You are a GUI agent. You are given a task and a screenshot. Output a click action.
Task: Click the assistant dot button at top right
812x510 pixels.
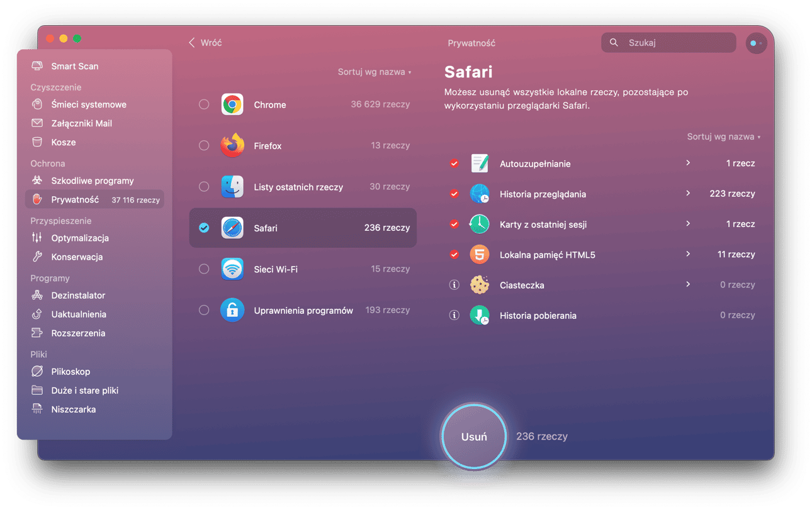pos(756,43)
